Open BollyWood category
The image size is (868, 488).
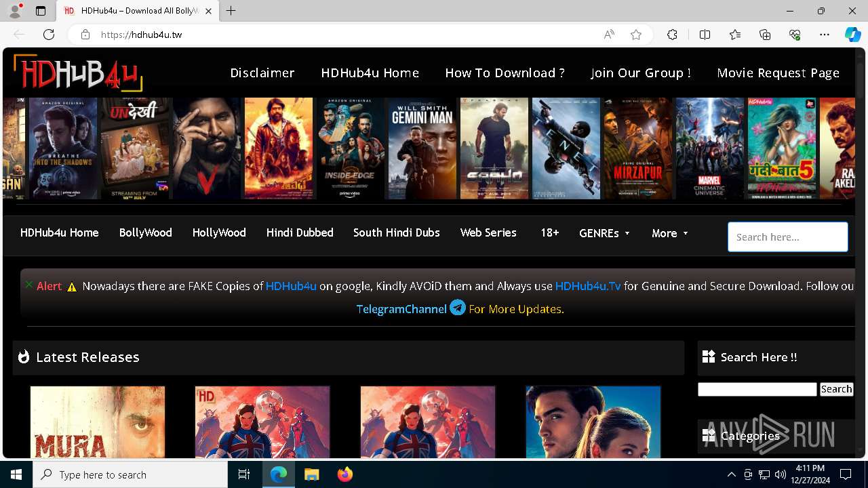(x=146, y=232)
